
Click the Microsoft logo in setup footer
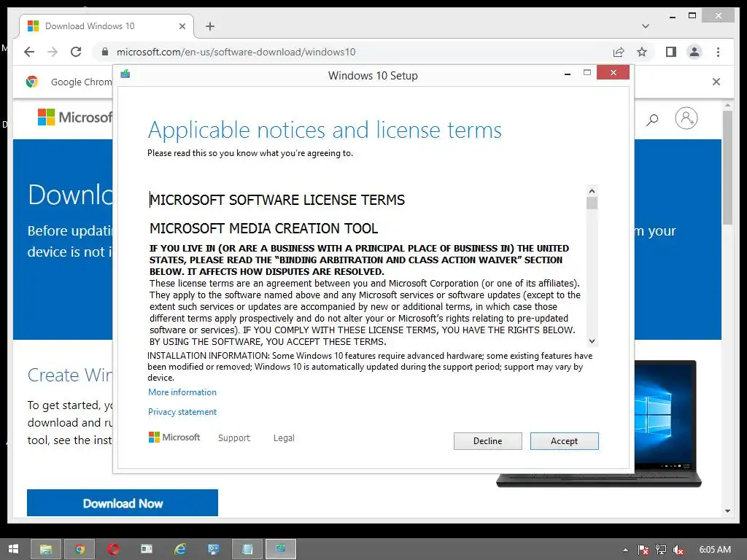pyautogui.click(x=174, y=437)
